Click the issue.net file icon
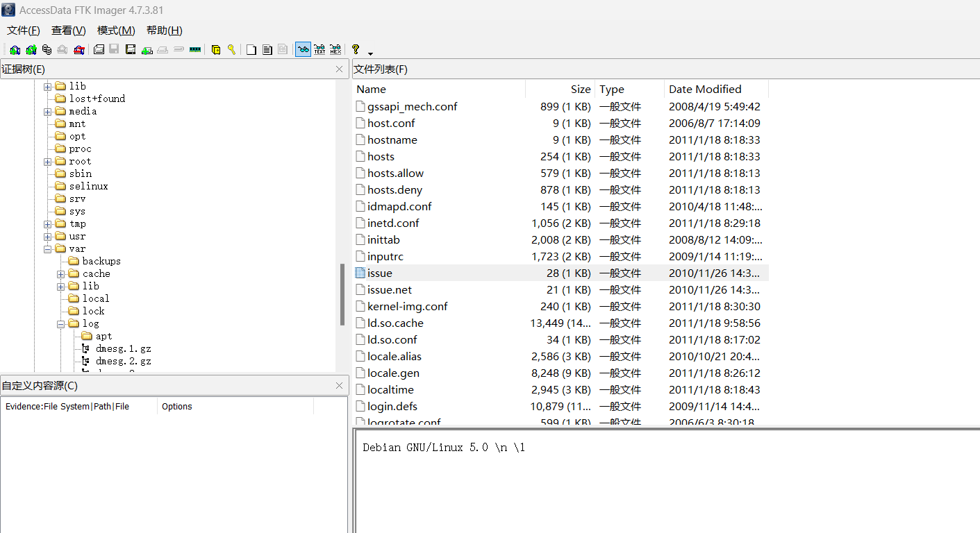This screenshot has width=980, height=533. click(x=360, y=289)
